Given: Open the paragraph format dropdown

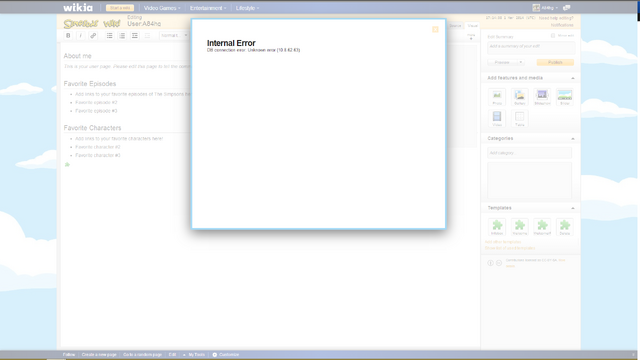Looking at the screenshot, I should point(174,36).
